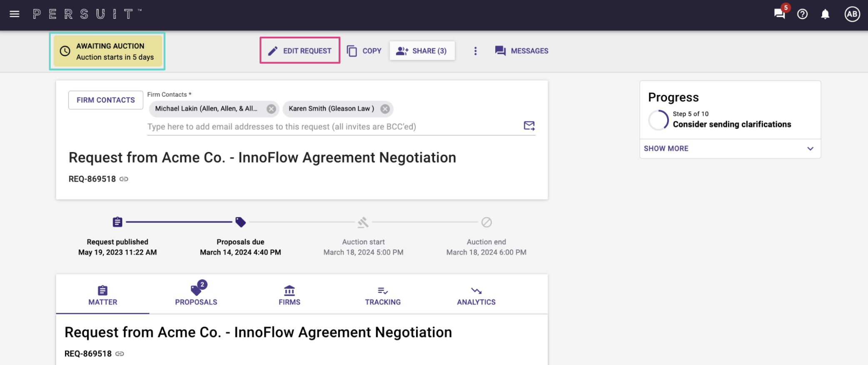This screenshot has height=365, width=868.
Task: Open the Firms tab
Action: point(289,295)
